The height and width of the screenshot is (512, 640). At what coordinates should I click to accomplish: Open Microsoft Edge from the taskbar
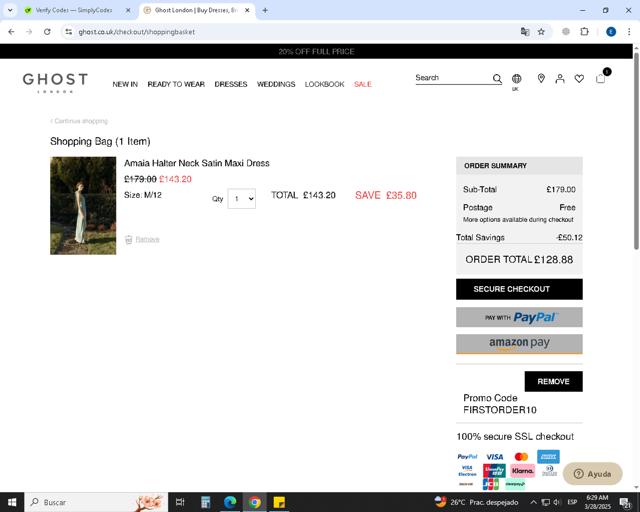(230, 502)
